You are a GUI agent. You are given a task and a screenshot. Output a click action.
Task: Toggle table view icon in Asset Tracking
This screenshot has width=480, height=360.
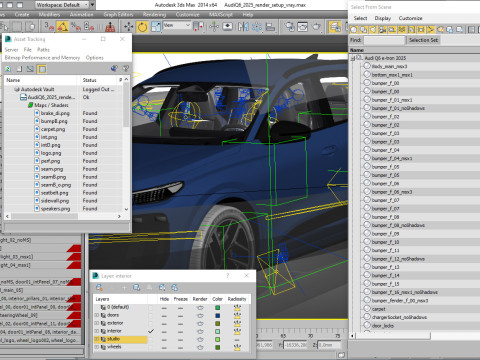point(42,69)
